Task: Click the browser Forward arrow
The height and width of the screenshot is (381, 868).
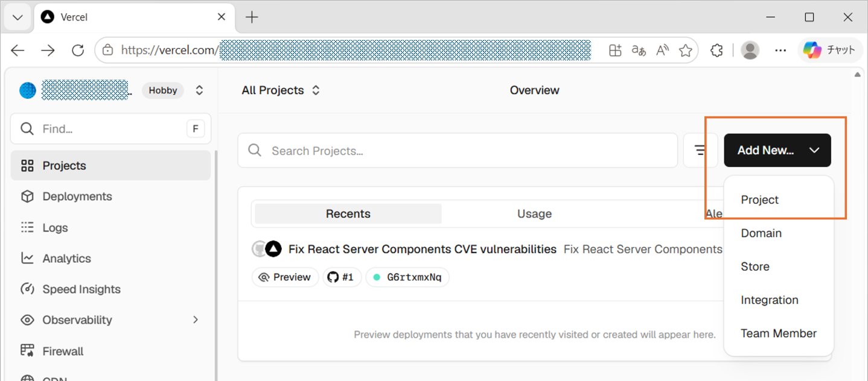Action: coord(48,51)
